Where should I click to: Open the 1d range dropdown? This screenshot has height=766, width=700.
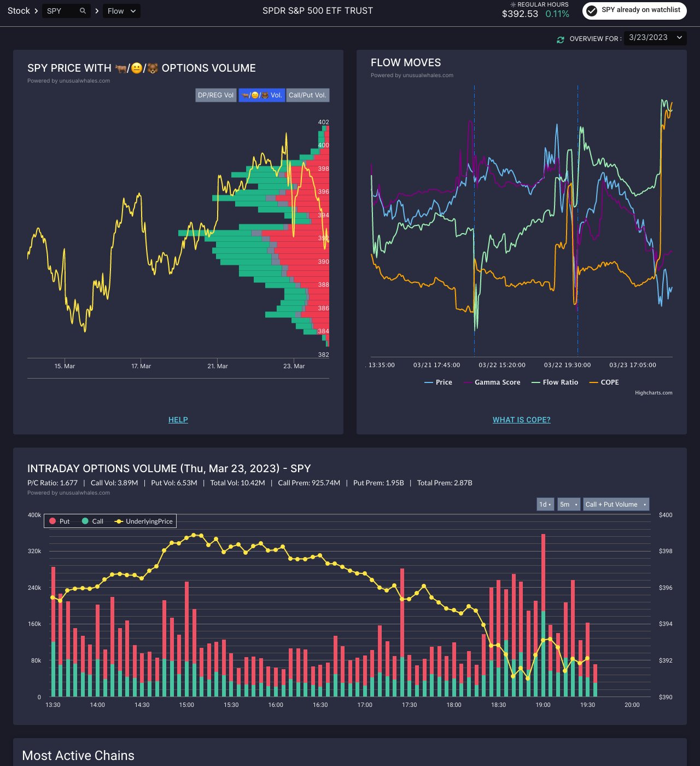[x=545, y=504]
